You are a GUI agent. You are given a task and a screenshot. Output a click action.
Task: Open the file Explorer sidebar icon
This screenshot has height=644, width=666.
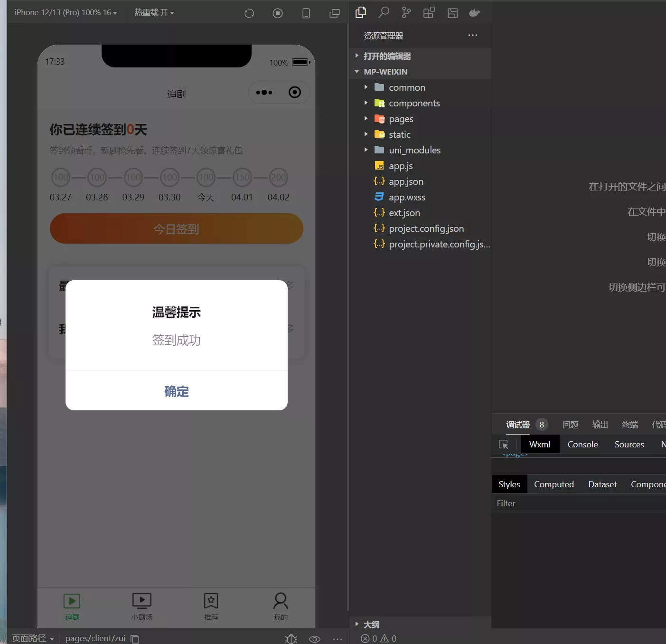(x=360, y=12)
